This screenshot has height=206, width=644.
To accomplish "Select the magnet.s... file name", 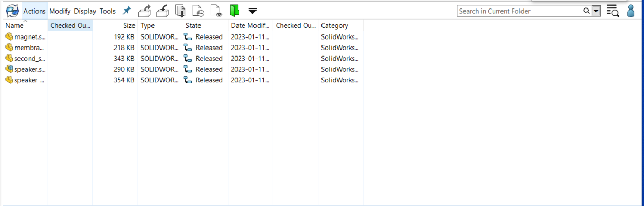I will tap(30, 37).
